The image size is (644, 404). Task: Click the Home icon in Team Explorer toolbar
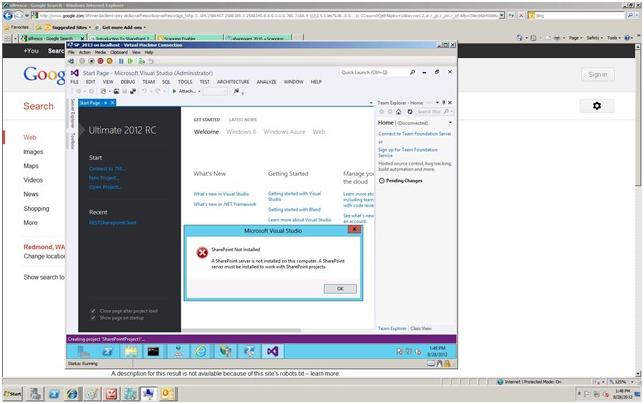pyautogui.click(x=398, y=112)
